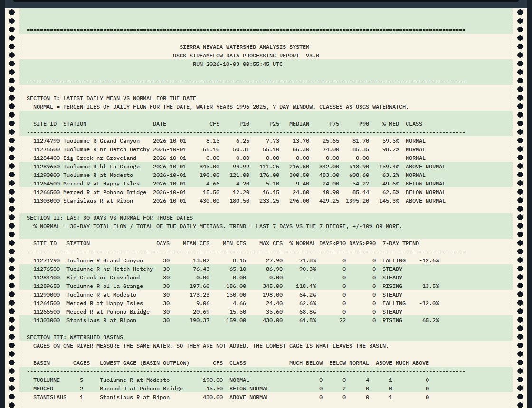The width and height of the screenshot is (532, 408).
Task: Click the TUOLUMNE basin row name
Action: (47, 380)
